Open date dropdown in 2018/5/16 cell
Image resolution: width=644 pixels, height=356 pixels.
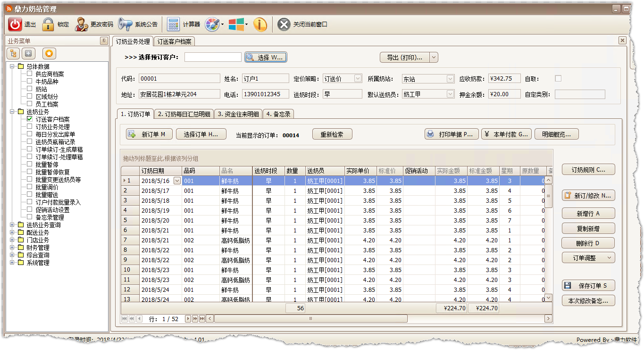tap(177, 181)
